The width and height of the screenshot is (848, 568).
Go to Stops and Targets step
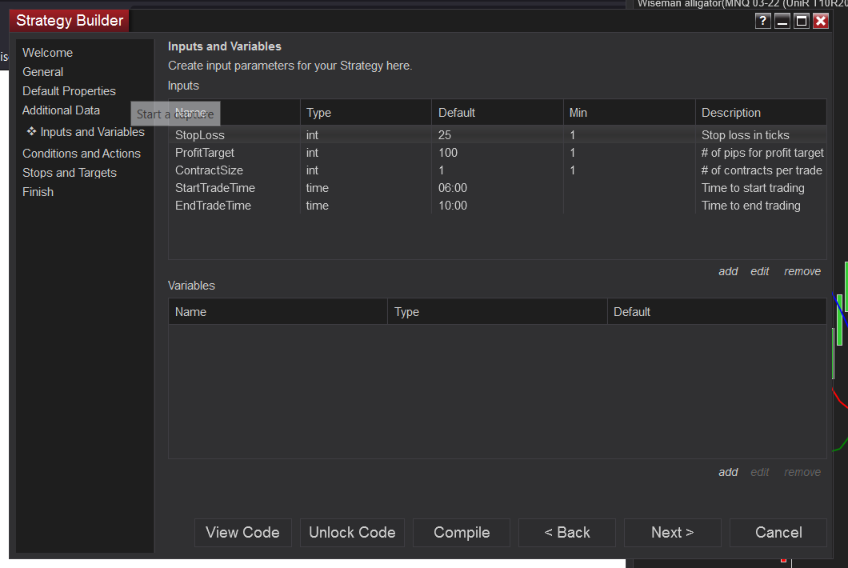point(69,173)
